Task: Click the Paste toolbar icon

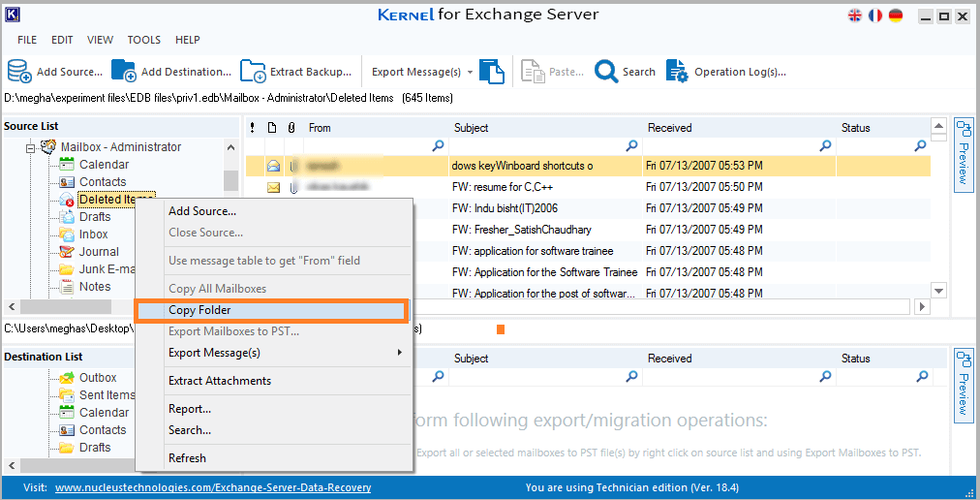Action: [534, 72]
